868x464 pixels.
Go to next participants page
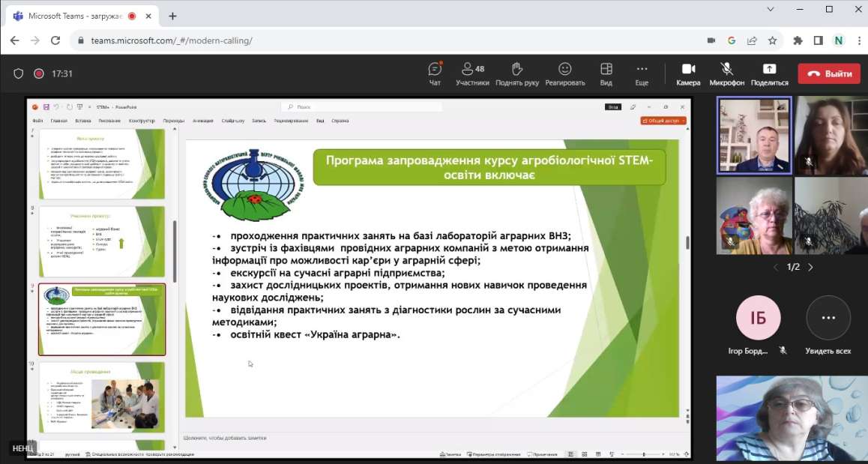[811, 268]
